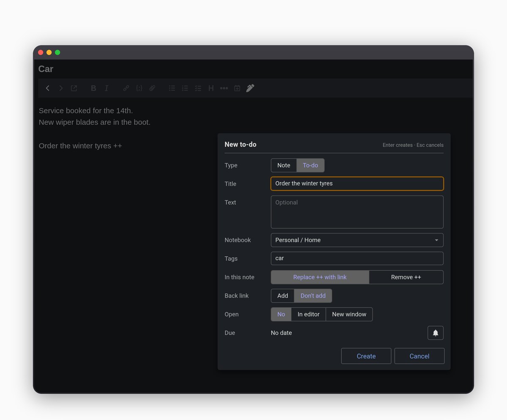Image resolution: width=507 pixels, height=420 pixels.
Task: Click the three-dots more options icon
Action: coord(224,88)
